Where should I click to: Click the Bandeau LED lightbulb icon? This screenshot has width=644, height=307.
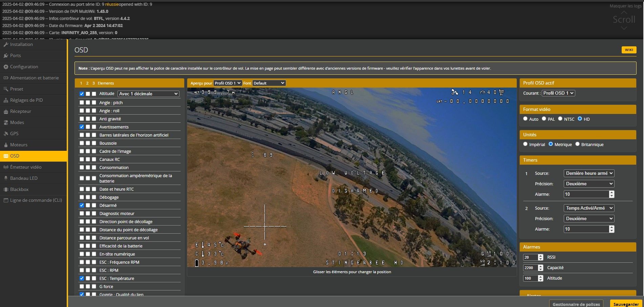[6, 178]
